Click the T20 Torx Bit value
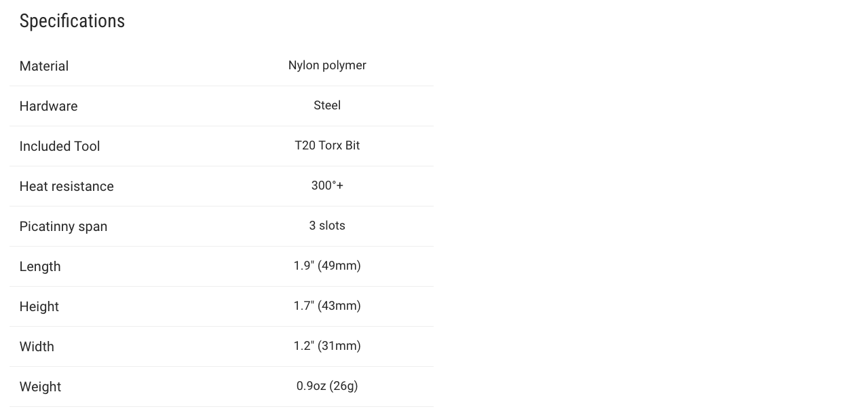 [327, 145]
